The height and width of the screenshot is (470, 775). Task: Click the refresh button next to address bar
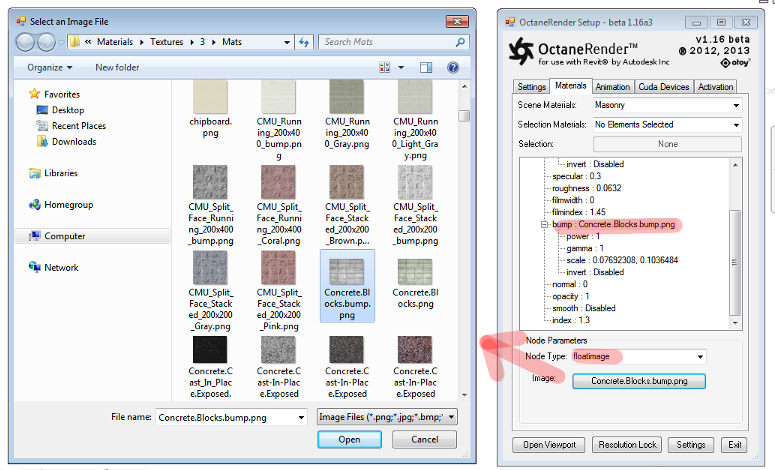(x=304, y=43)
